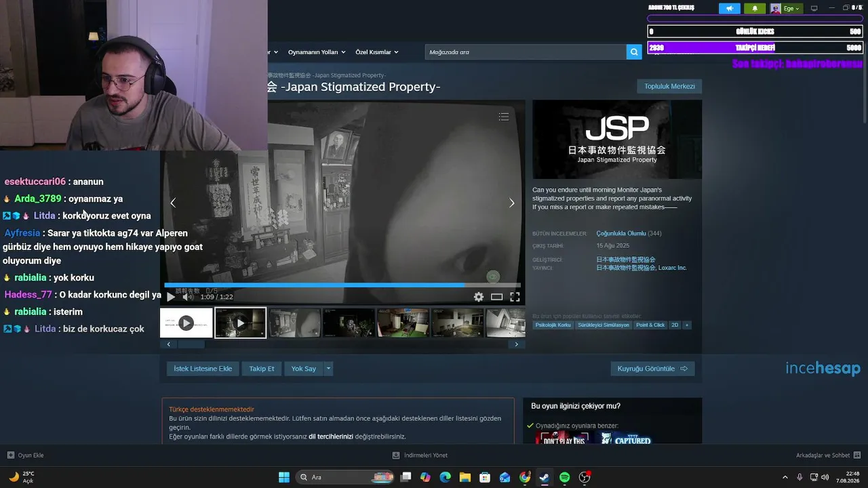Image resolution: width=868 pixels, height=488 pixels.
Task: Open the dil tercihlerinizi link
Action: [331, 436]
